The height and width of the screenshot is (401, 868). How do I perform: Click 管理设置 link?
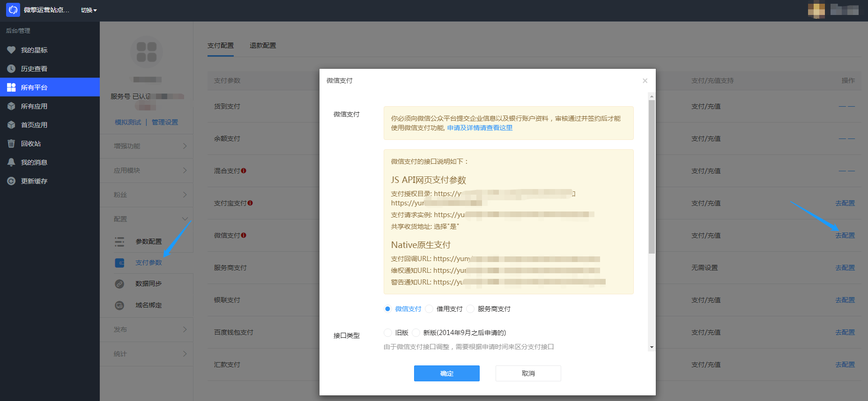point(165,122)
